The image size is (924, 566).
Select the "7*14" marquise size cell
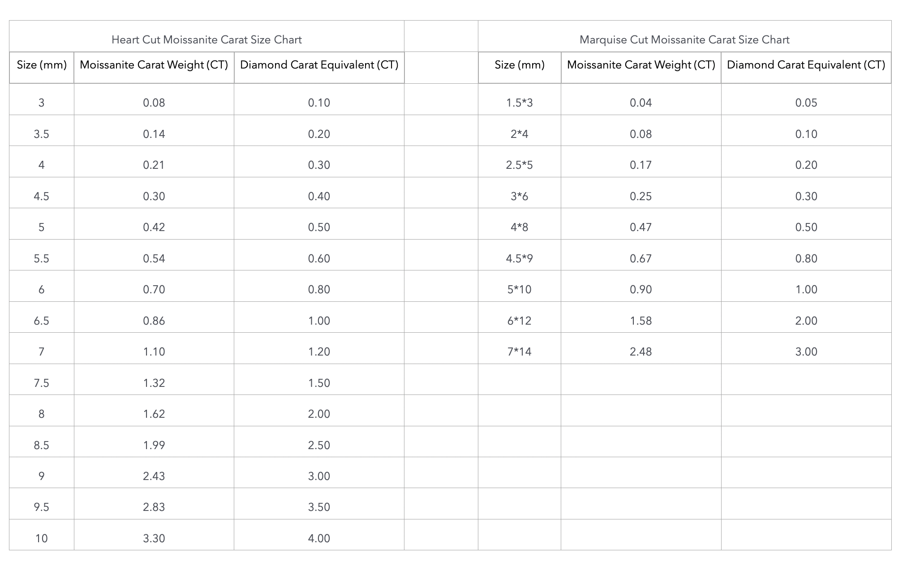coord(519,352)
